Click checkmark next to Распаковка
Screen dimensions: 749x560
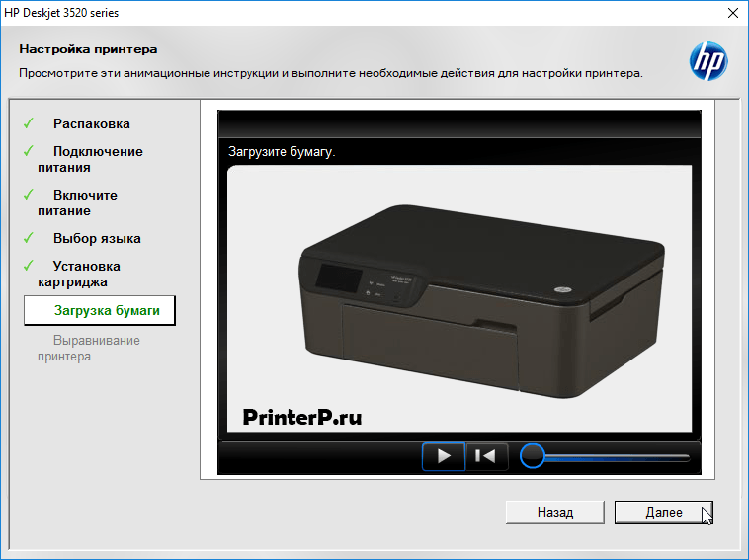29,123
